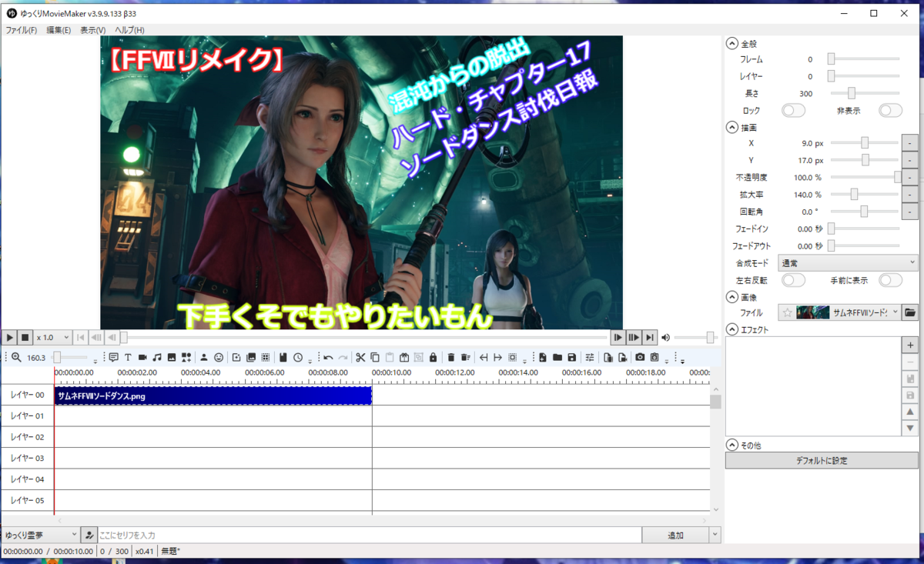
Task: Open the settings with the sliders icon
Action: click(x=590, y=358)
